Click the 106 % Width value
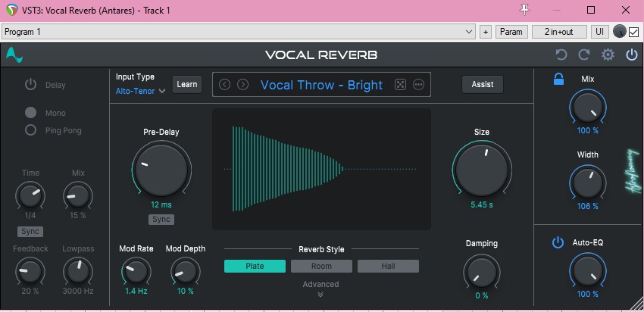This screenshot has height=312, width=644. point(588,206)
